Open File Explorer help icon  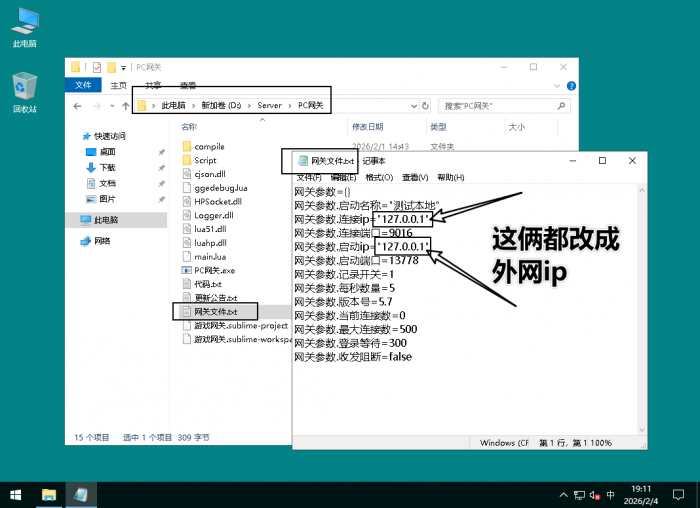[x=571, y=86]
